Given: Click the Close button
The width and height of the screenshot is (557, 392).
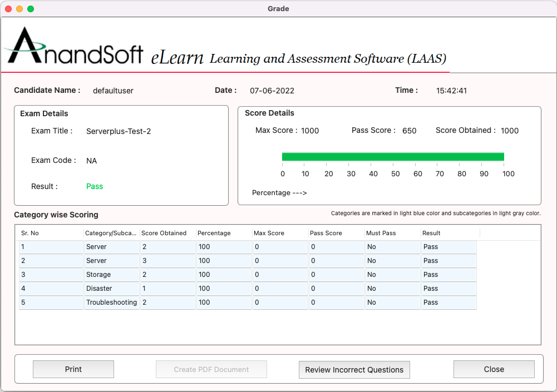Looking at the screenshot, I should click(493, 369).
